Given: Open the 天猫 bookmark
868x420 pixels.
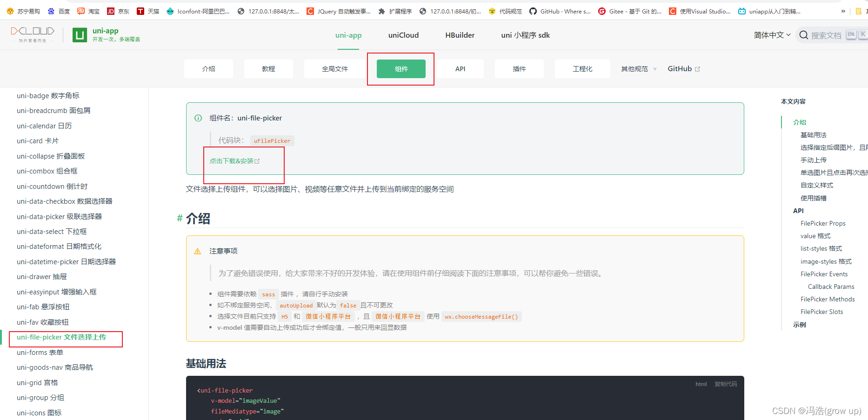Looking at the screenshot, I should click(x=148, y=11).
